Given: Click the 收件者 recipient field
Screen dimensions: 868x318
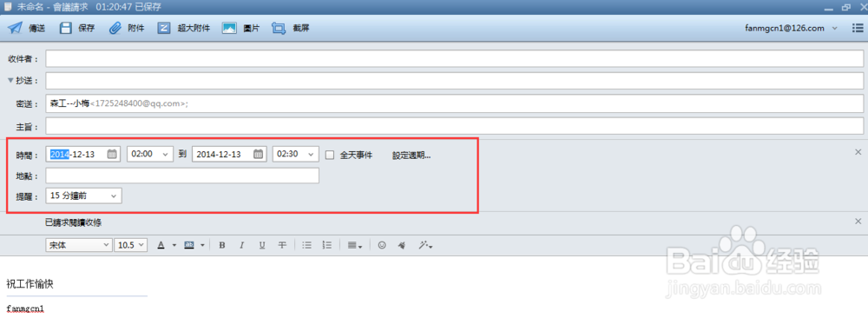Looking at the screenshot, I should [x=455, y=58].
